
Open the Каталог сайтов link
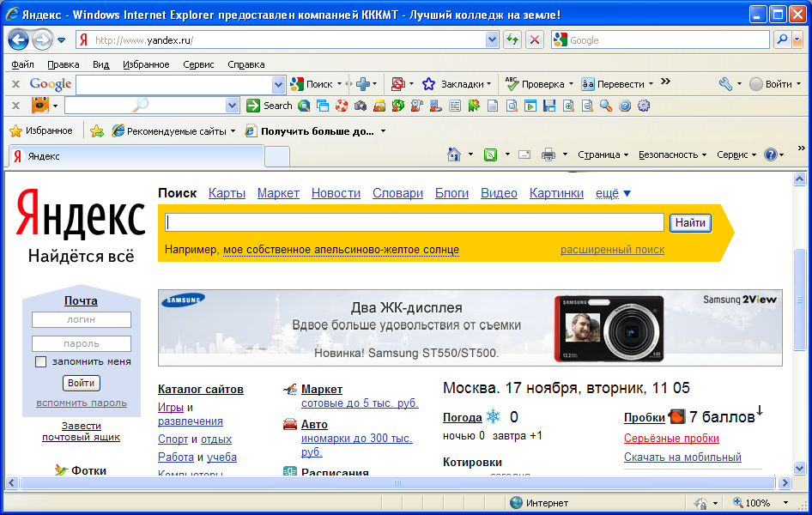pos(200,389)
